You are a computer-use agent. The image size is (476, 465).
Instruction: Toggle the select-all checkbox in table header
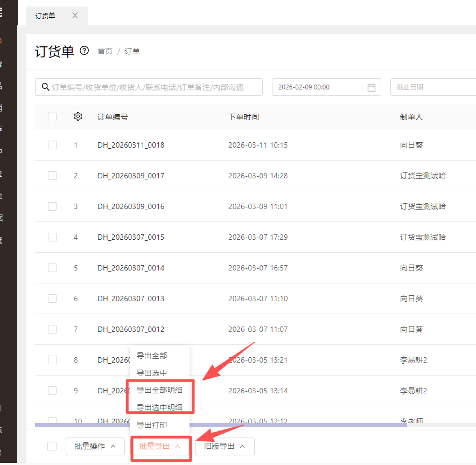[x=52, y=116]
